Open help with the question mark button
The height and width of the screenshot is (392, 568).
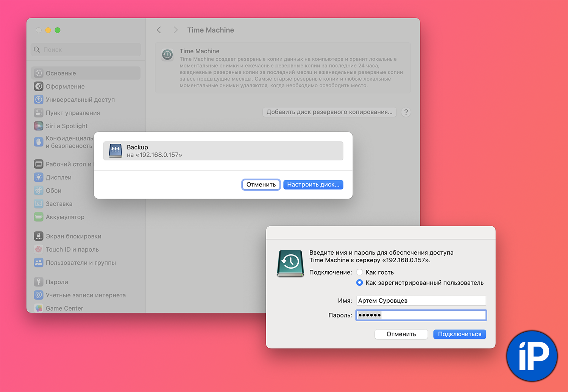406,112
